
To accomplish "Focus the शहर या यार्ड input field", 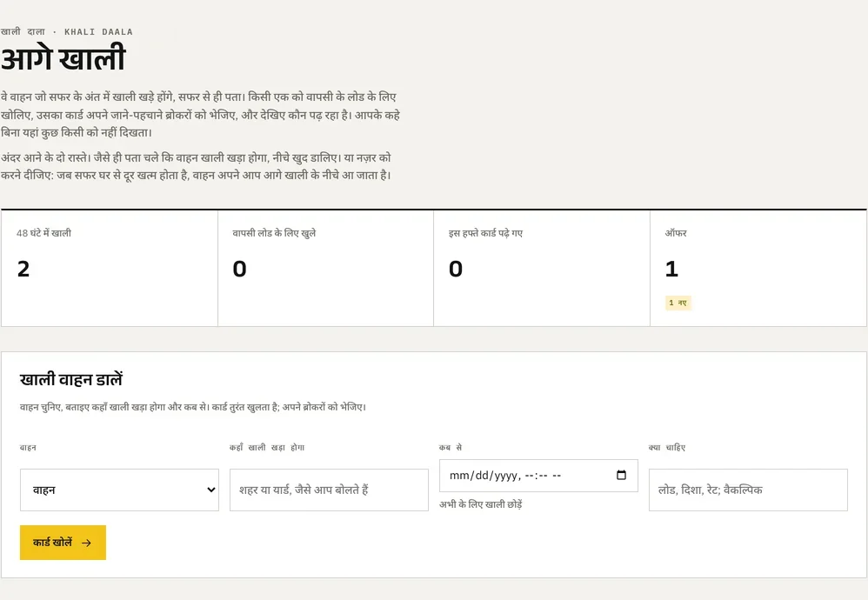I will tap(329, 490).
